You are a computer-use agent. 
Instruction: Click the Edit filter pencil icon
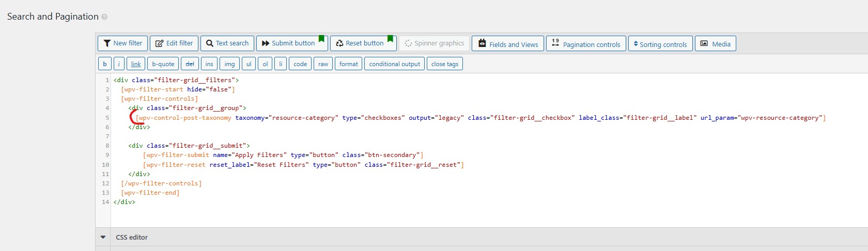(x=159, y=43)
